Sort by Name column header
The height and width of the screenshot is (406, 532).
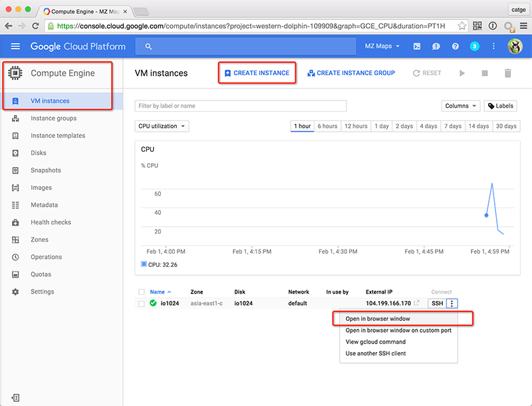click(160, 292)
